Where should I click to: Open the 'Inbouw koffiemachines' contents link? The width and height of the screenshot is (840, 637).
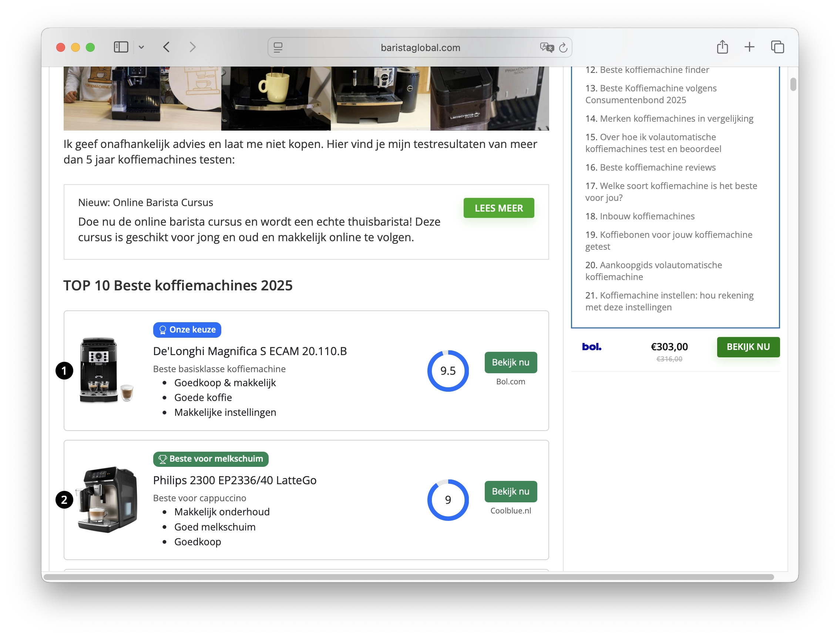(x=647, y=216)
